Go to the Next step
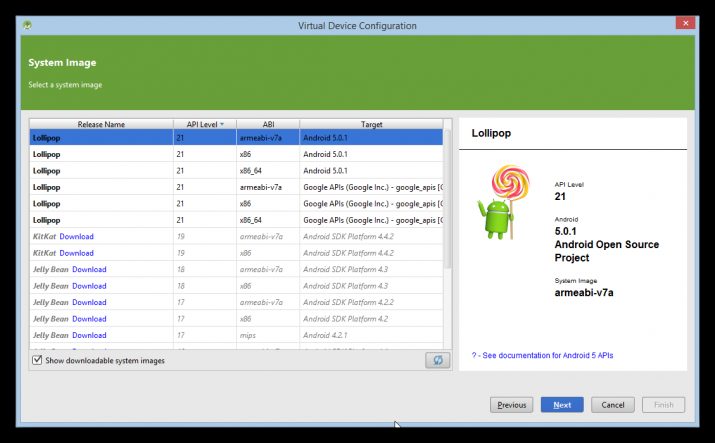The width and height of the screenshot is (715, 443). (562, 405)
